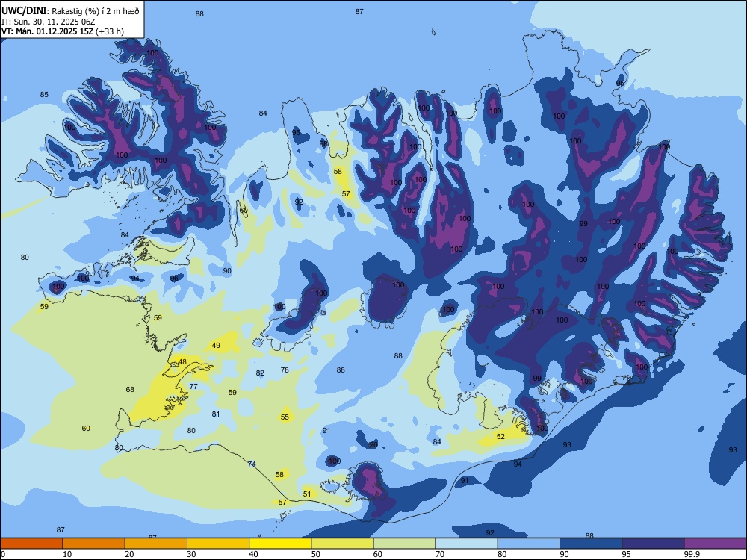This screenshot has width=747, height=560.
Task: Click the map value '74' on the south coast
Action: click(252, 464)
